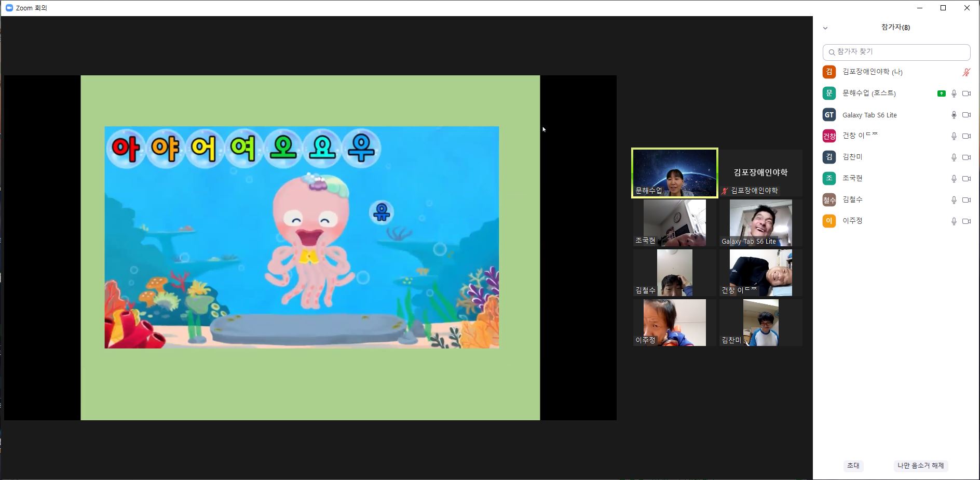This screenshot has height=480, width=980.
Task: Click camera icon for 조국현 in participant list
Action: pos(966,179)
